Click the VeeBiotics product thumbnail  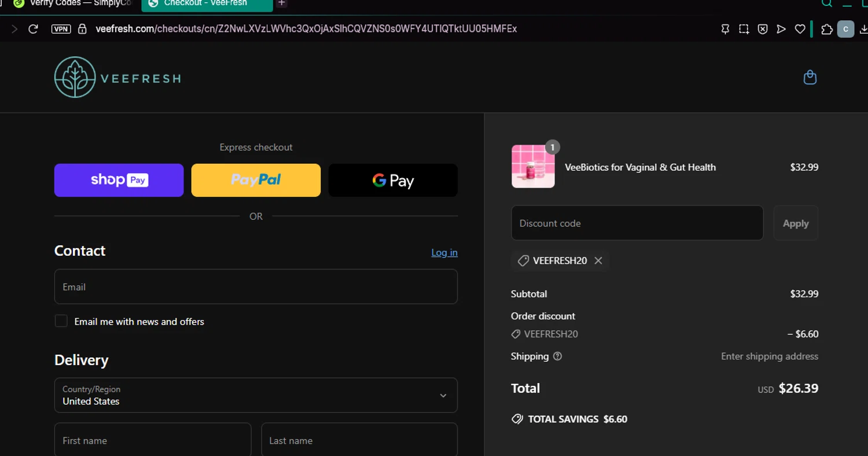pos(533,167)
